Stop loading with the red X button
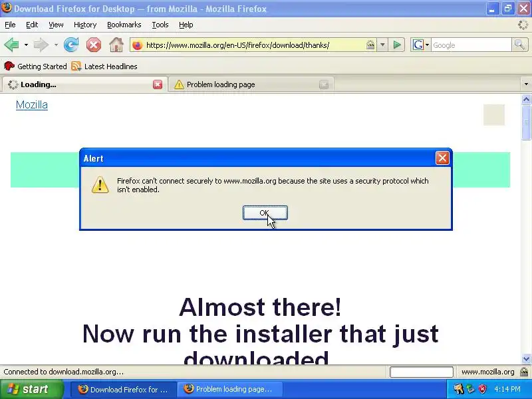 pos(94,45)
